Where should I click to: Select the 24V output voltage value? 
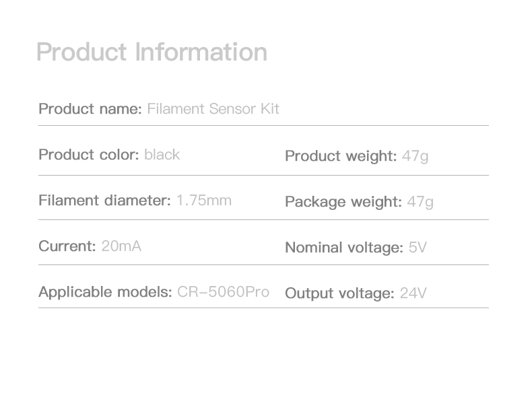pos(413,293)
